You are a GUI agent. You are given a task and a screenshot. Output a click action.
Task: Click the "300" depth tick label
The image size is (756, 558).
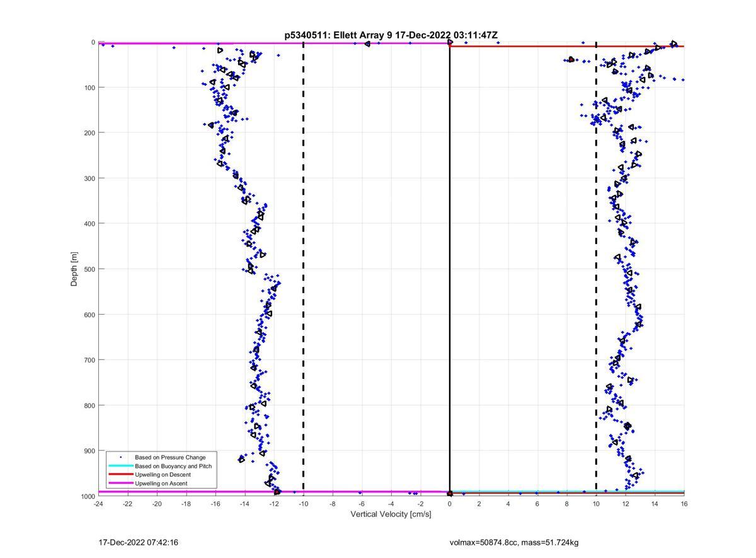[x=89, y=178]
